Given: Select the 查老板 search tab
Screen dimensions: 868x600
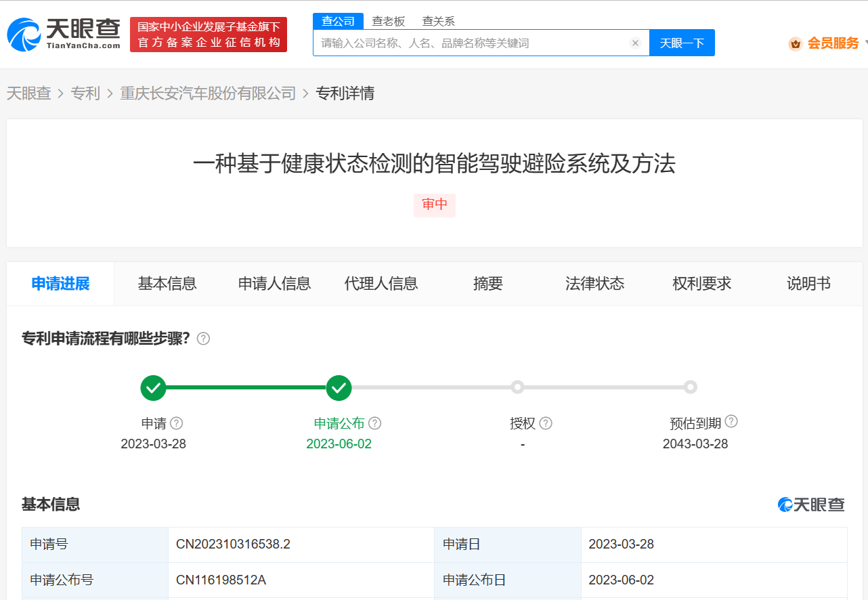Looking at the screenshot, I should [x=389, y=21].
